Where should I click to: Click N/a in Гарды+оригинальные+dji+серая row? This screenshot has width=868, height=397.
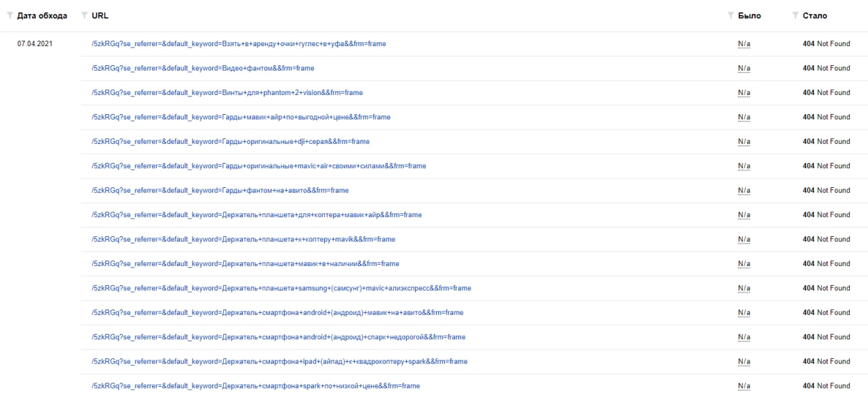pos(744,141)
